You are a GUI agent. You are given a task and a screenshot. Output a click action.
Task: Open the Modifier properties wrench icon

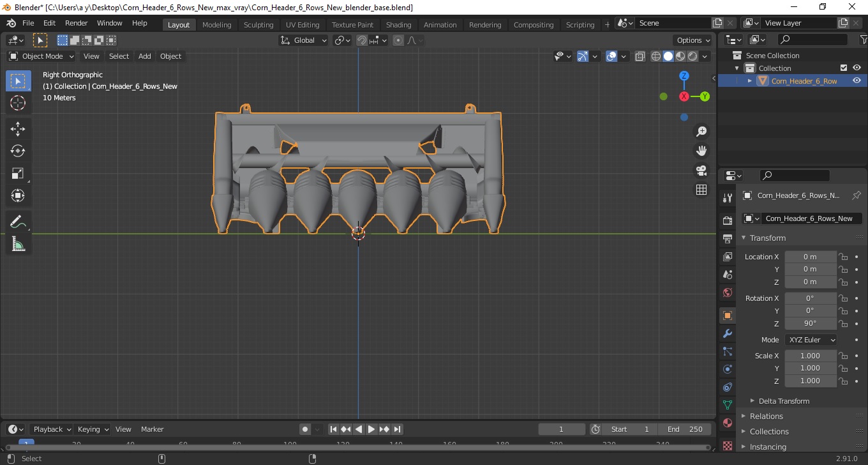coord(727,333)
